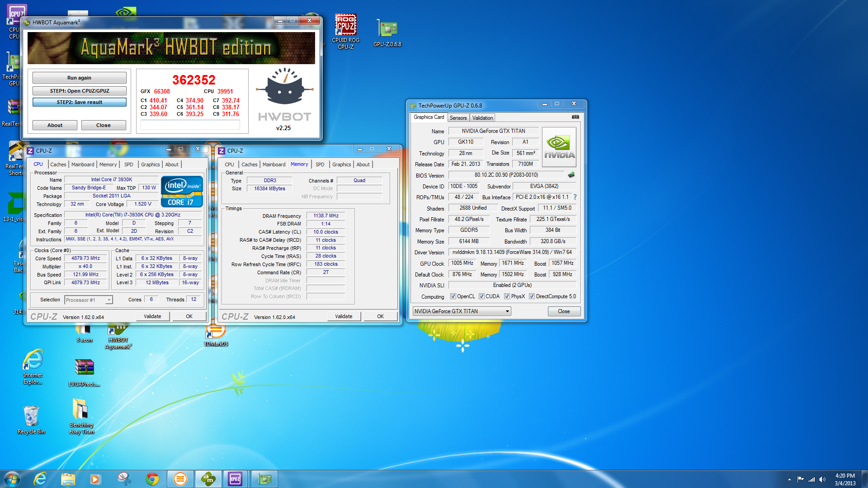This screenshot has width=868, height=488.
Task: Launch Google Chrome from taskbar
Action: click(152, 479)
